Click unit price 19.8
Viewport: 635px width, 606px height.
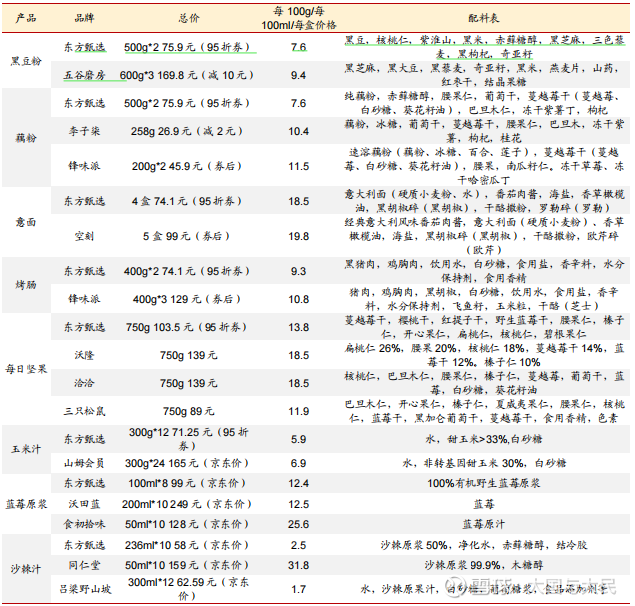pyautogui.click(x=298, y=236)
